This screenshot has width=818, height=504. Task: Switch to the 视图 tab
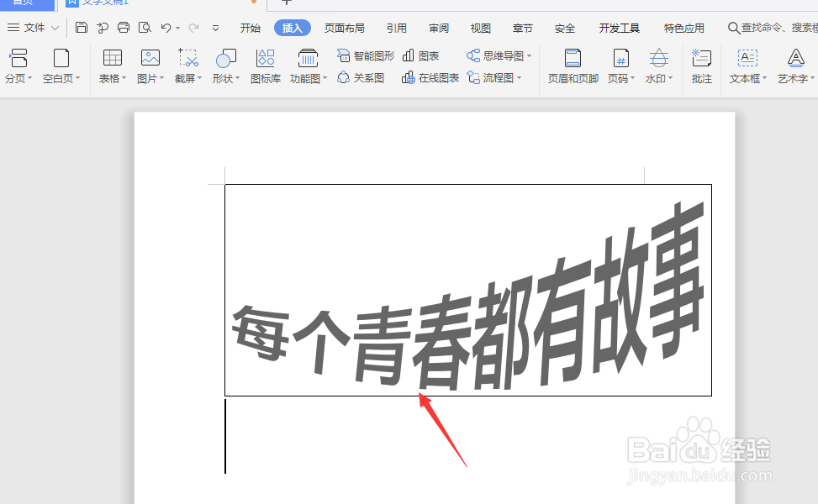click(481, 29)
